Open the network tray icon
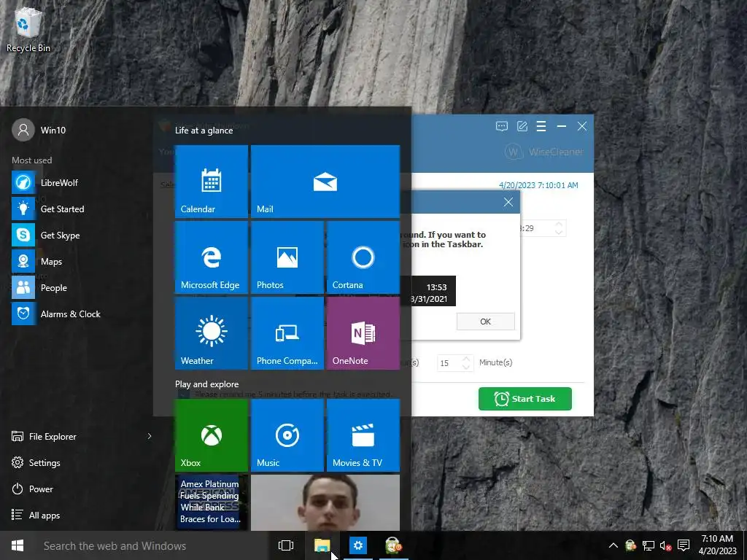The width and height of the screenshot is (747, 560). (648, 545)
